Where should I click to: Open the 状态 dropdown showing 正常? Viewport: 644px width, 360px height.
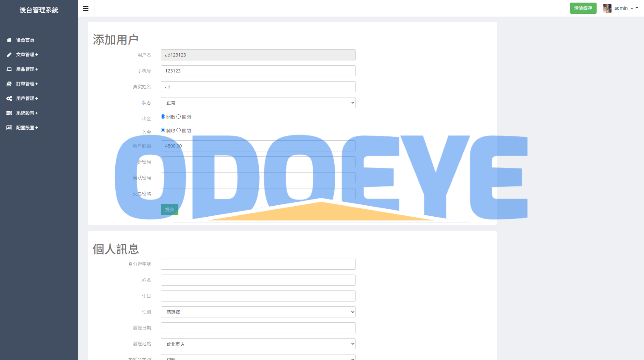pyautogui.click(x=258, y=103)
